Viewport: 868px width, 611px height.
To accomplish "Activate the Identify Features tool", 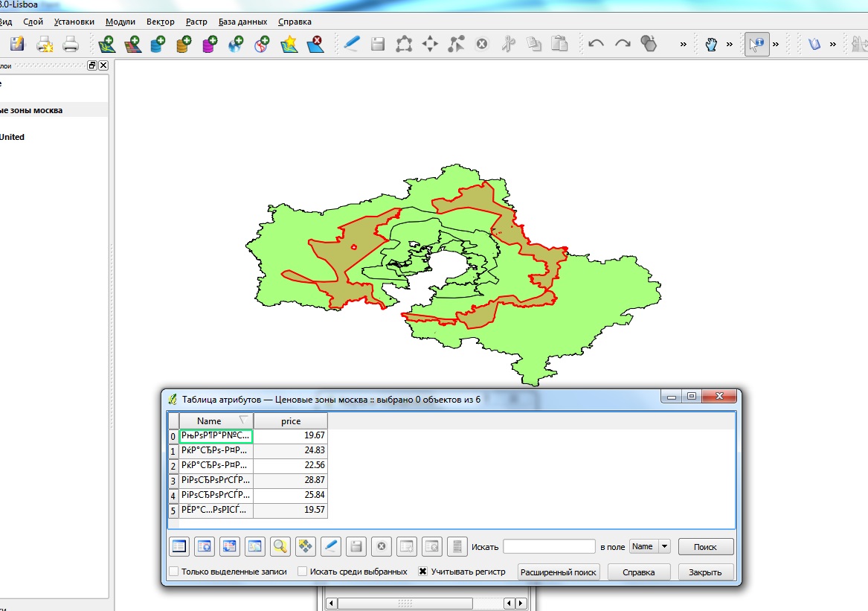I will pos(756,45).
